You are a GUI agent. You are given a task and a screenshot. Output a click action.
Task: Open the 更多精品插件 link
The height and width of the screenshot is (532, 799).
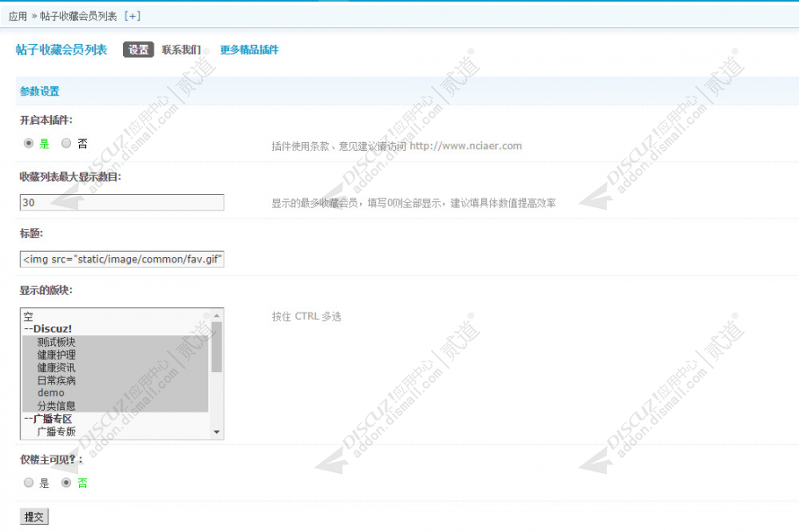(249, 49)
